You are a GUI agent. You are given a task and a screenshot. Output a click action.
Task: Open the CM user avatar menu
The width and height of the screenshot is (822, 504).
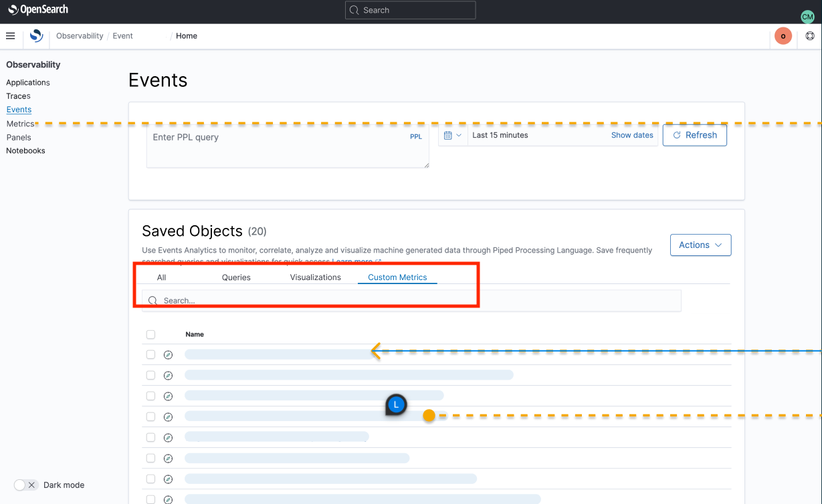point(807,16)
